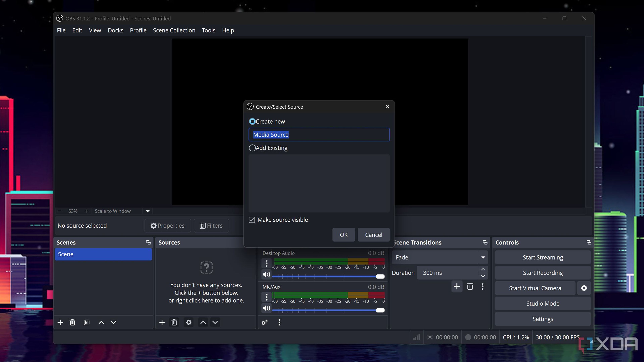
Task: Add a source with Sources plus icon
Action: tap(162, 322)
